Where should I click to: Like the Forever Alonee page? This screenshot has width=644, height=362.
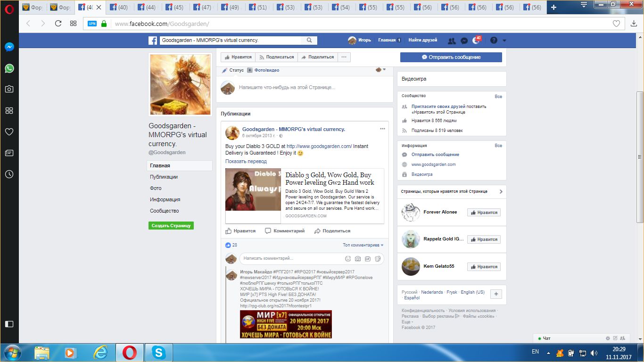[484, 213]
